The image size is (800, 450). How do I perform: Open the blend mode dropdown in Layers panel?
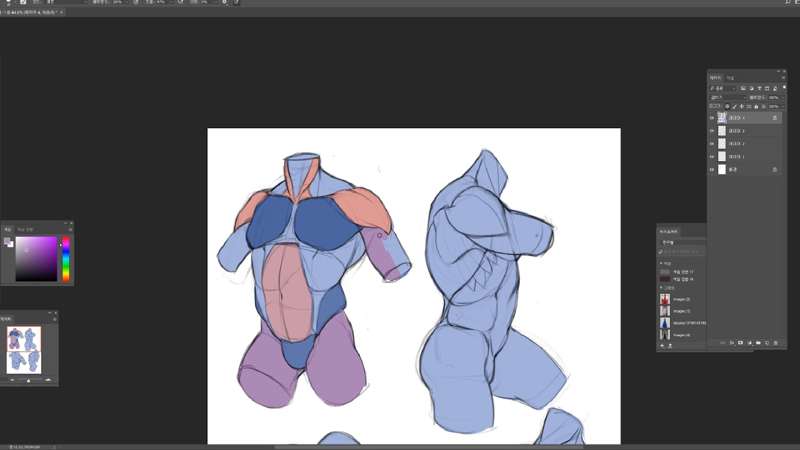728,97
